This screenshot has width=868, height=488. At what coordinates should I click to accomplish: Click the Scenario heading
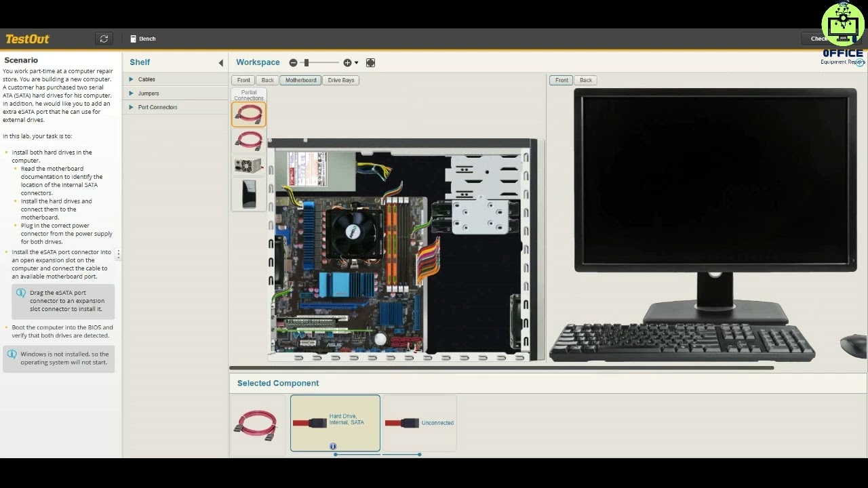21,60
